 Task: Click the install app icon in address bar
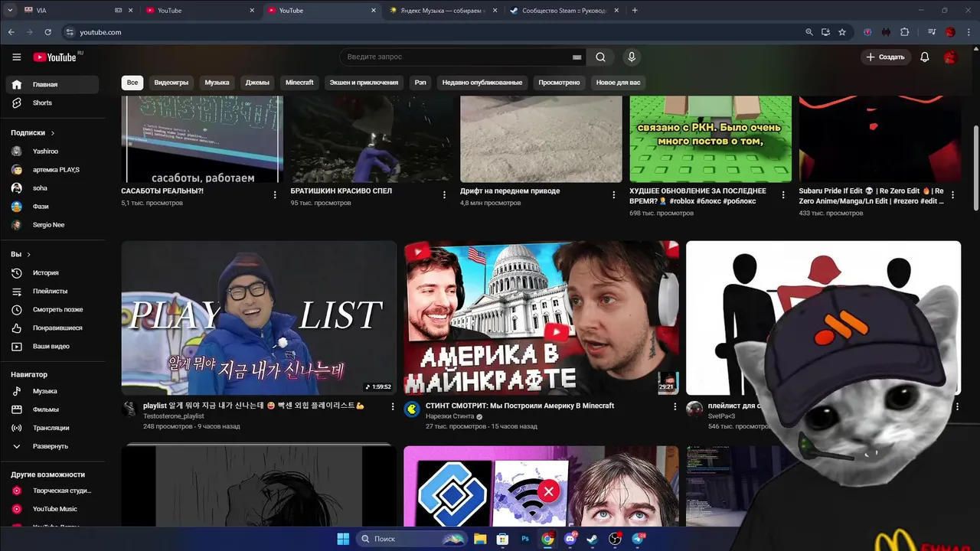click(x=825, y=32)
